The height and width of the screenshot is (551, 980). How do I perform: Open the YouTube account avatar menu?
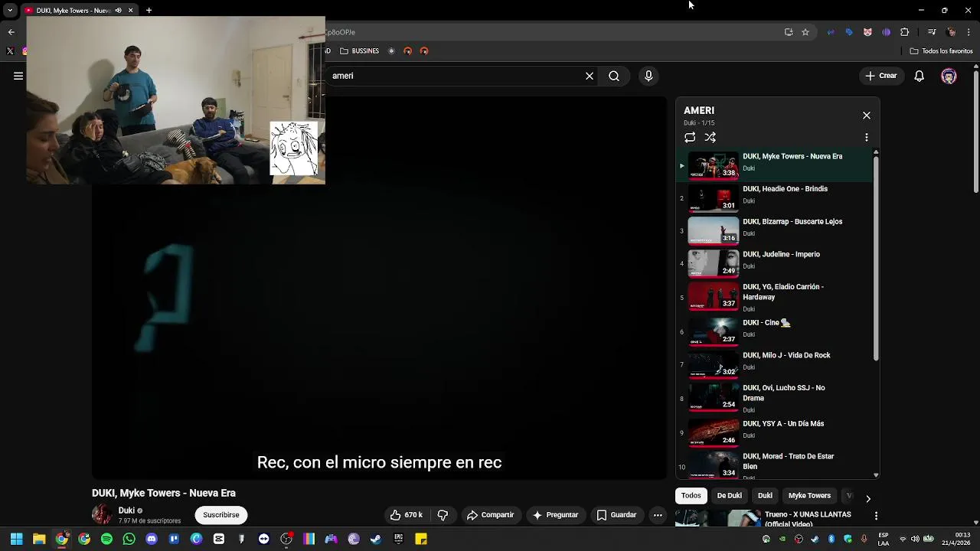click(x=949, y=76)
